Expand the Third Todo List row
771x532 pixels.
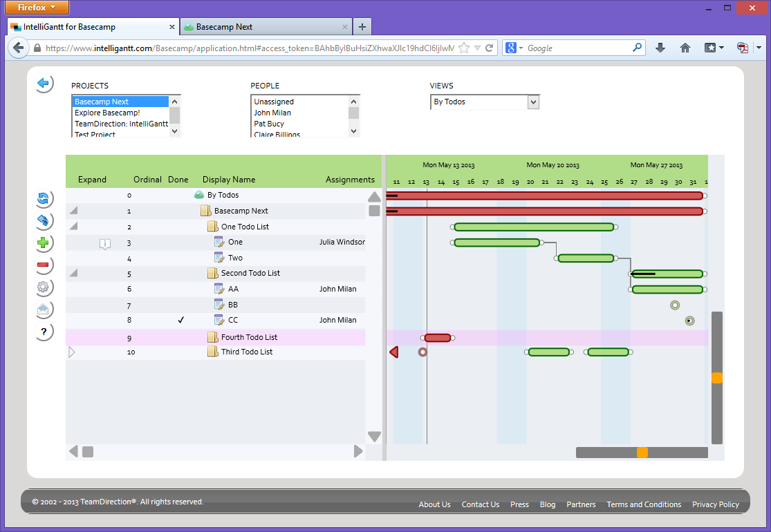(x=72, y=352)
